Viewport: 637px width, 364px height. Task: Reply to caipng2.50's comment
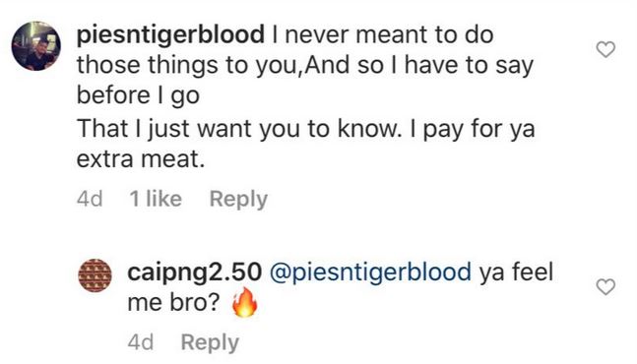(x=210, y=342)
